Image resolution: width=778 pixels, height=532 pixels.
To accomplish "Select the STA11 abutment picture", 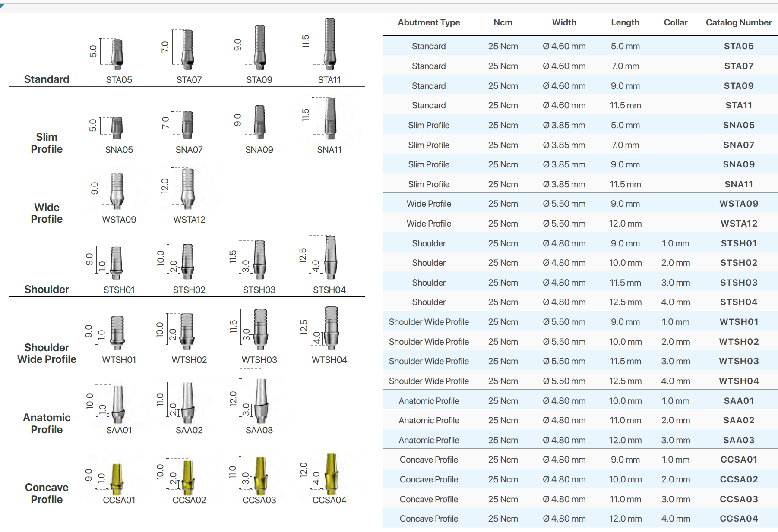I will click(x=330, y=44).
